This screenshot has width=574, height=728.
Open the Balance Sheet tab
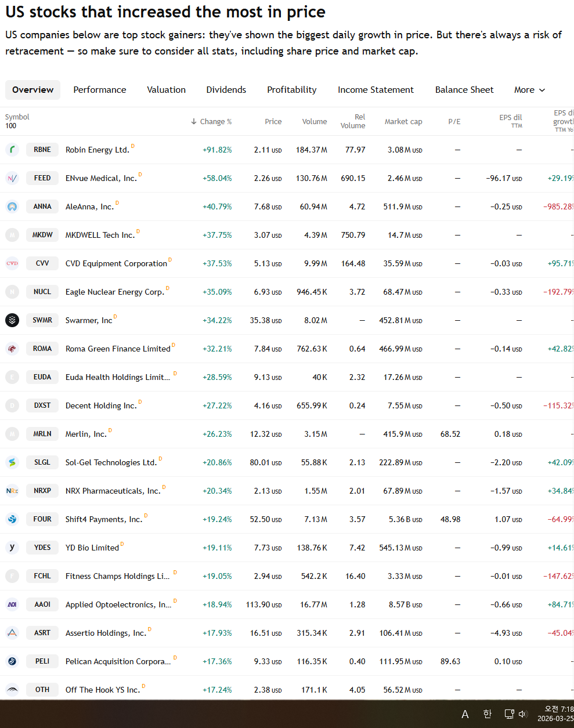coord(464,90)
